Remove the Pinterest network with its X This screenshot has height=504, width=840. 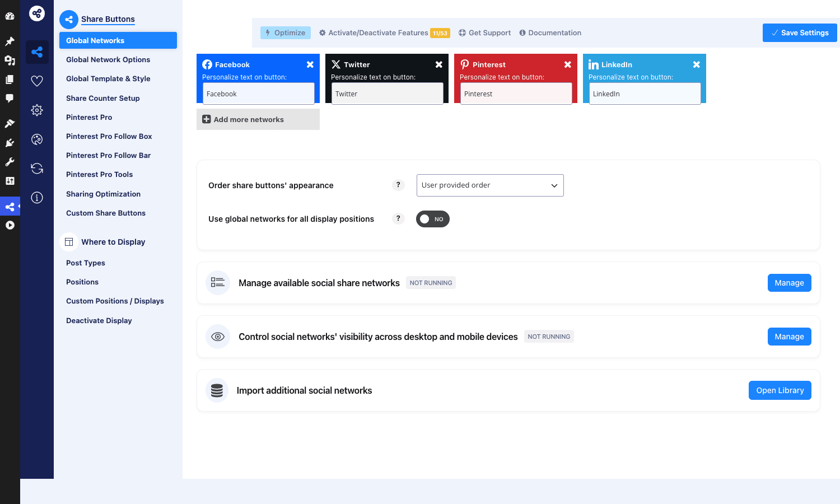568,64
